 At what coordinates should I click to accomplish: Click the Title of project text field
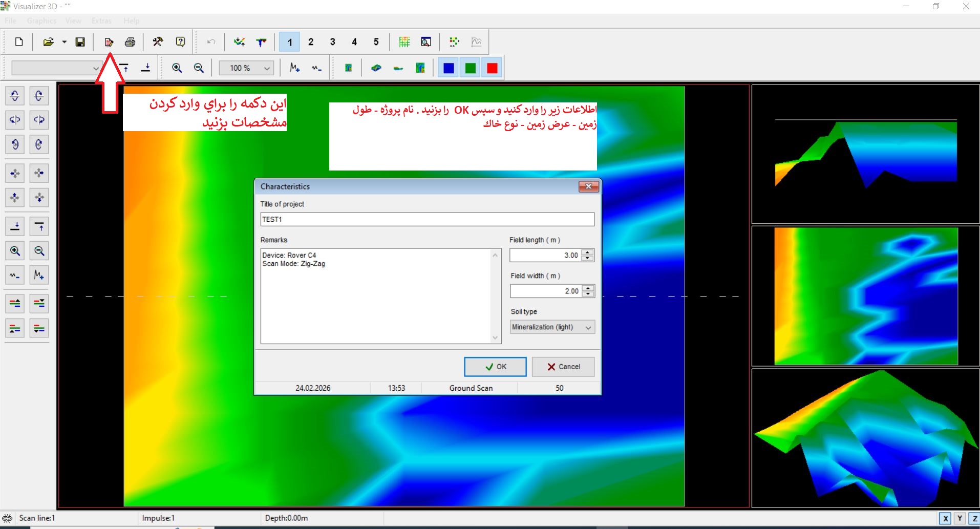pyautogui.click(x=427, y=220)
